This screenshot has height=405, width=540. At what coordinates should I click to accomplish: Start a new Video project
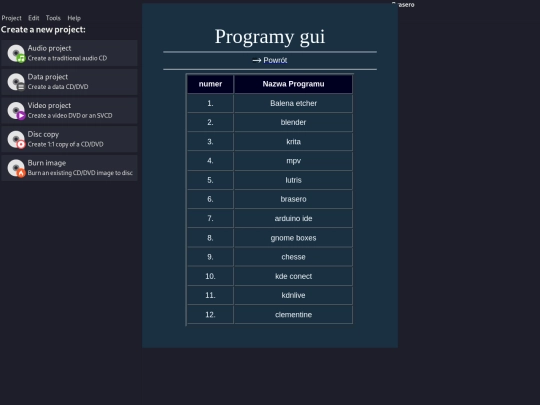click(69, 110)
